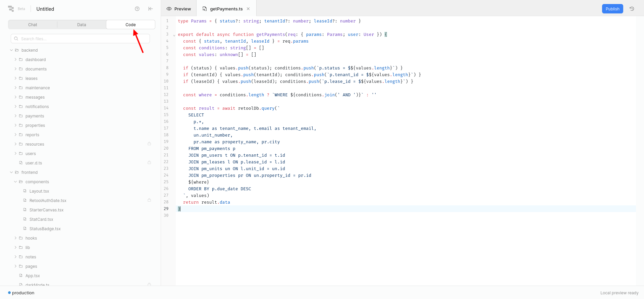Click the components folder icon
Viewport: 644px width, 299px height.
pos(21,182)
